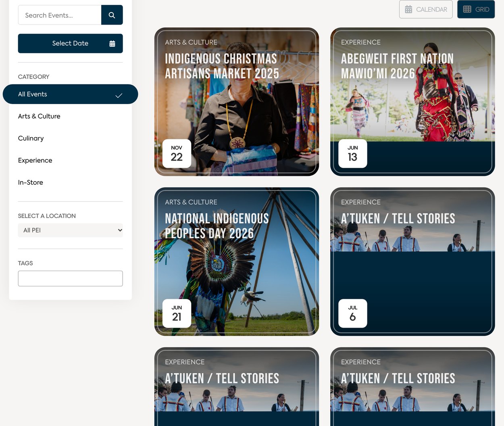
Task: Open Abegweit First Nation Mawio'mi 2026 card
Action: 412,102
